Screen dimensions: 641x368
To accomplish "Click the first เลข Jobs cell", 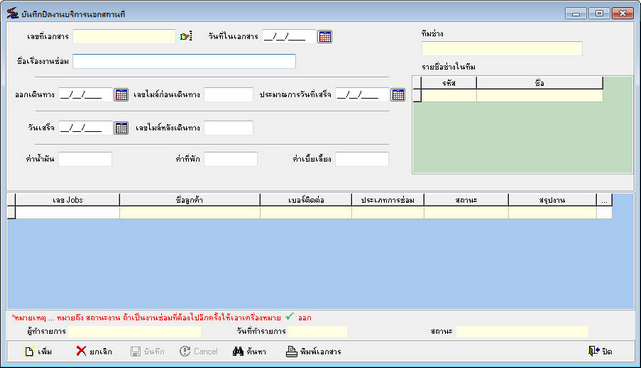I will point(67,213).
